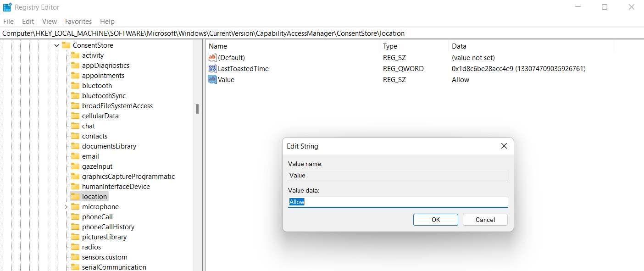Screen dimensions: 644x271
Task: Select the picturesLibrary folder icon
Action: tap(75, 237)
